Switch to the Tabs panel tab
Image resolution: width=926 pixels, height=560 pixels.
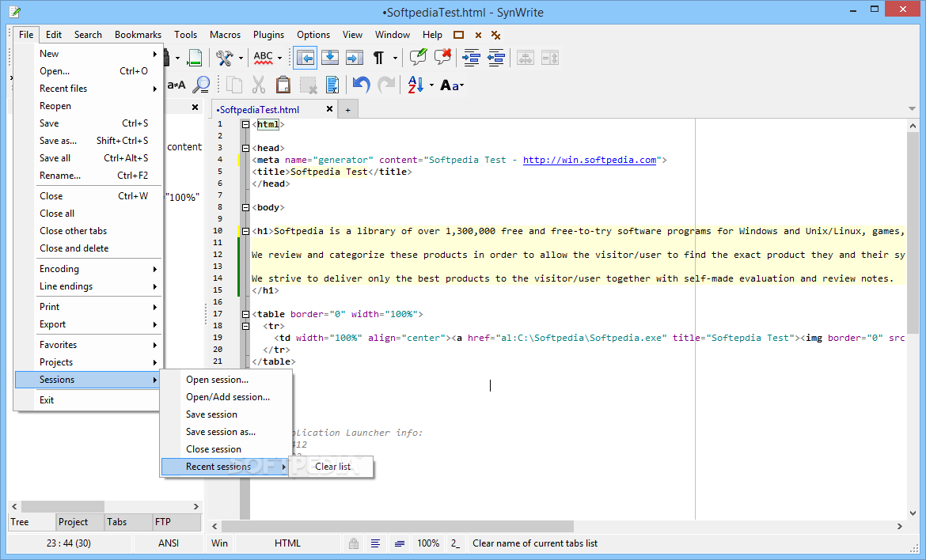point(128,522)
